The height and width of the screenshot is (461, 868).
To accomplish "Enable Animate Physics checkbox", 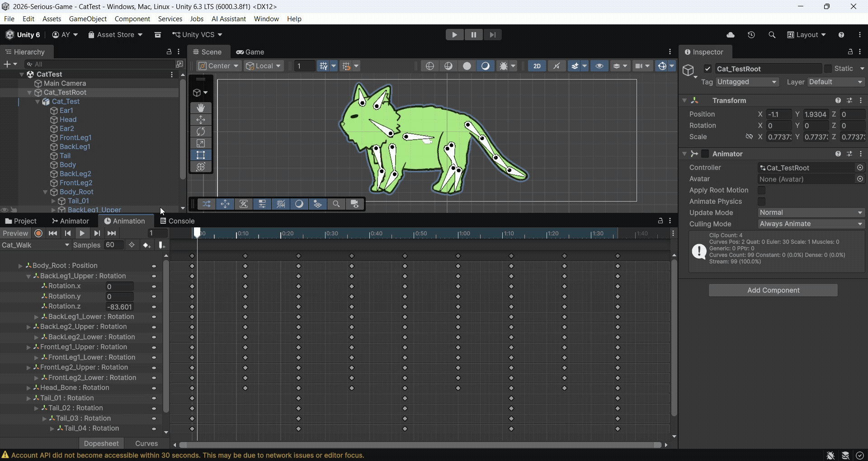I will click(x=762, y=202).
